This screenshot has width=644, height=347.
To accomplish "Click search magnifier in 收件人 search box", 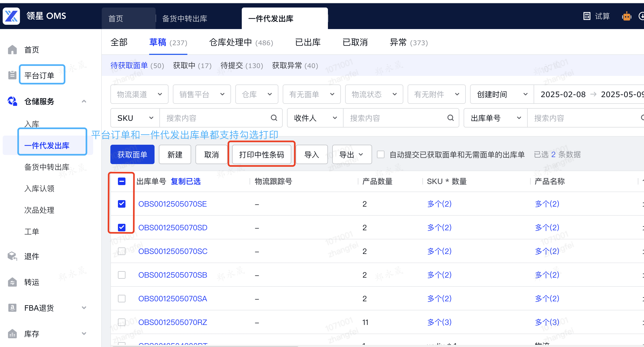I will [x=451, y=118].
